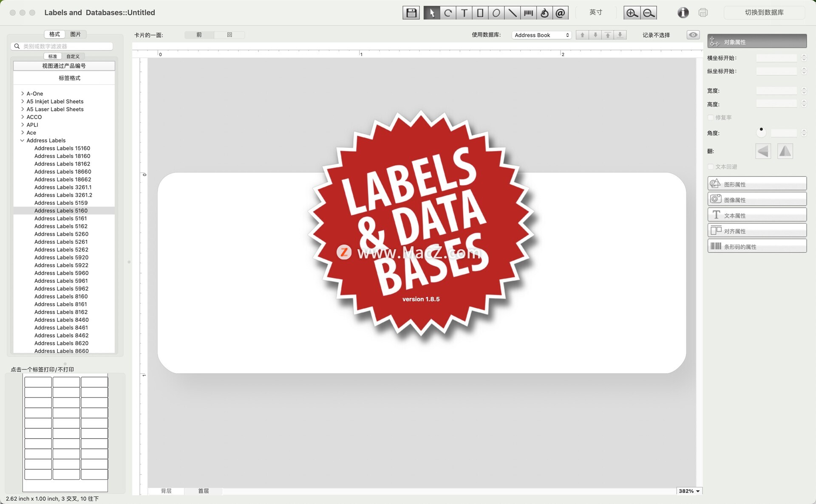This screenshot has width=816, height=504.
Task: Increment the 宽度 stepper
Action: click(x=804, y=89)
